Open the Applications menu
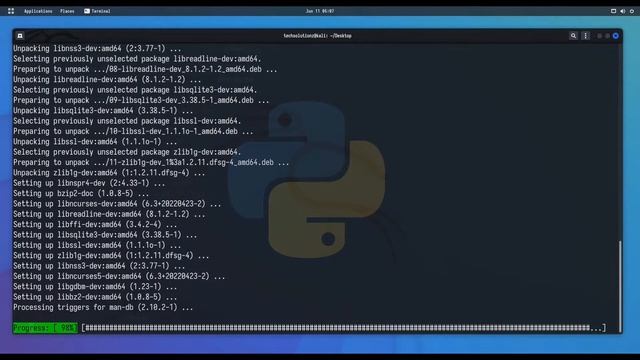The height and width of the screenshot is (360, 640). (38, 11)
